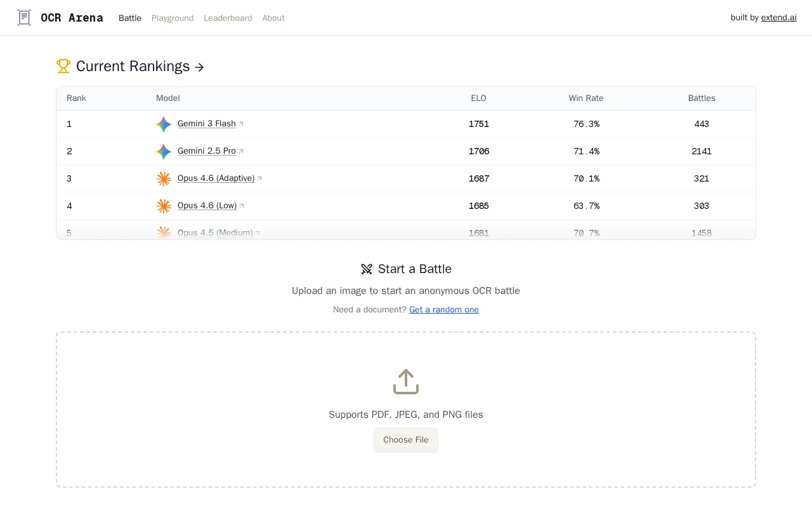Click win rate 71.4%
The image size is (812, 508).
tap(586, 151)
